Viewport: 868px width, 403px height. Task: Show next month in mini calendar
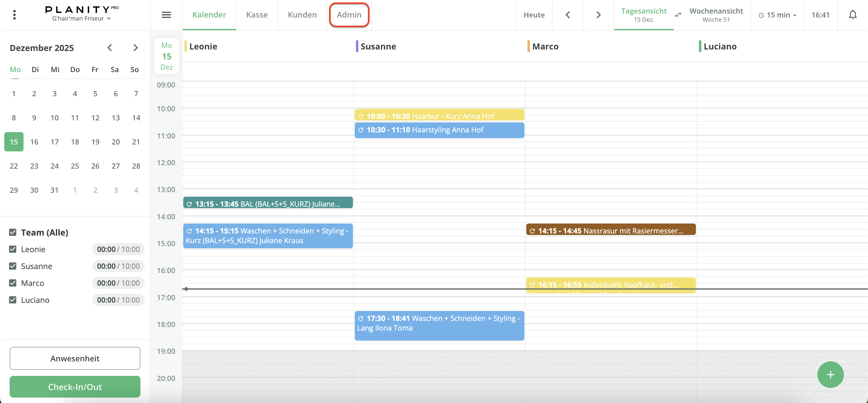(135, 48)
